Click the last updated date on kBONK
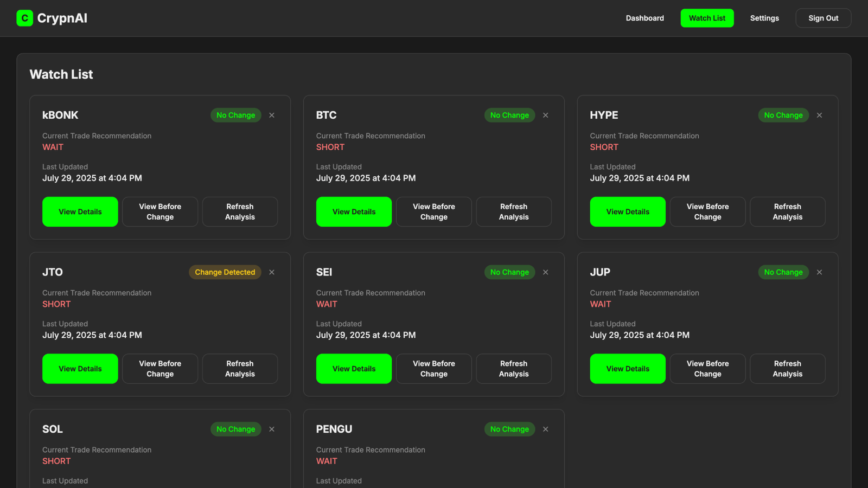This screenshot has height=488, width=868. coord(92,178)
